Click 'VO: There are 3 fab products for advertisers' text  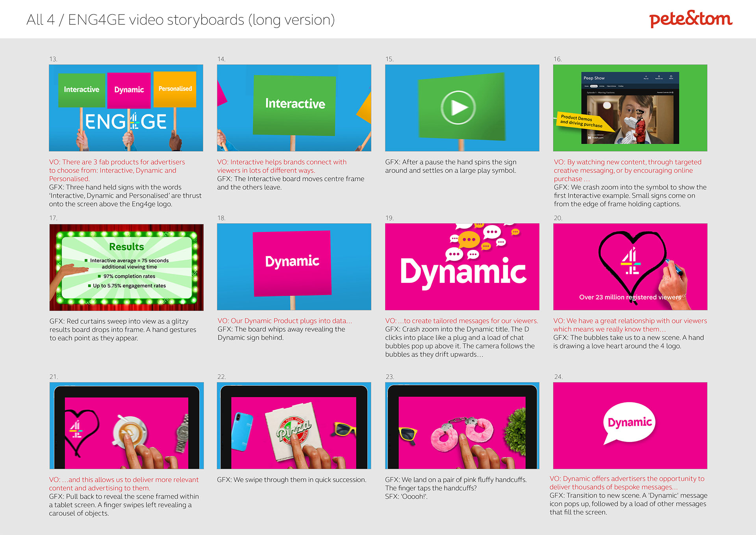[x=117, y=162]
